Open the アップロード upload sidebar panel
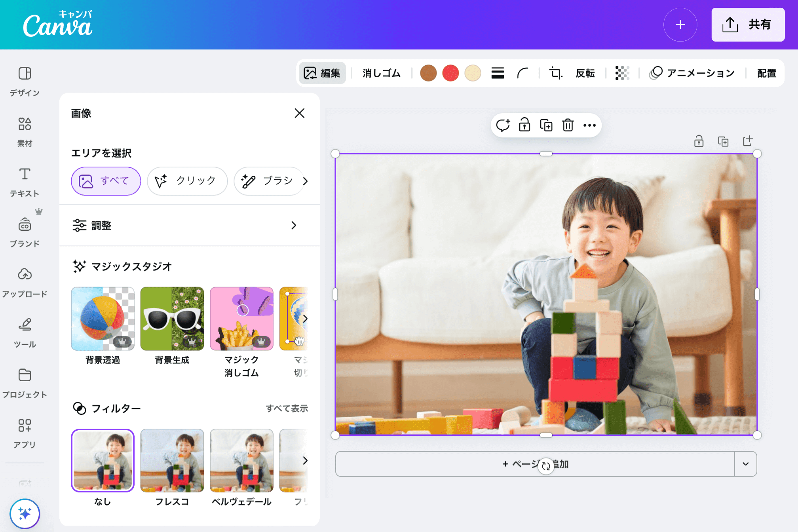The image size is (798, 532). tap(25, 282)
